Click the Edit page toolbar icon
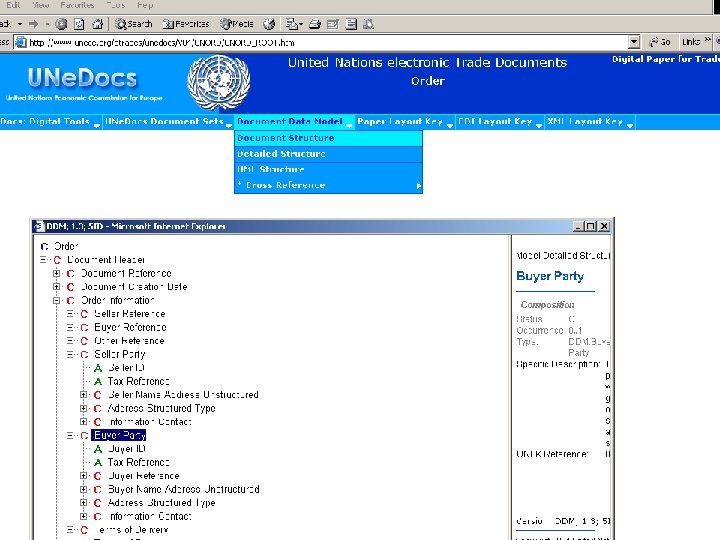Viewport: 720px width, 540px height. point(333,24)
